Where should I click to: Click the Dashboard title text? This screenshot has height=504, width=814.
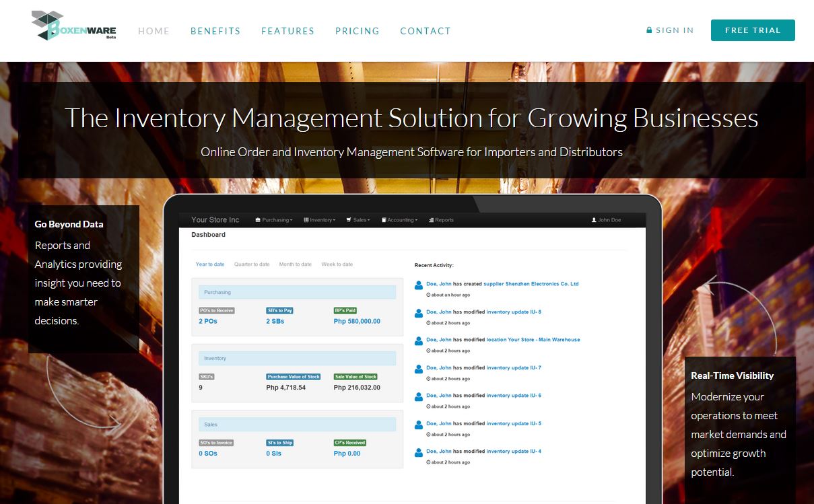tap(208, 235)
